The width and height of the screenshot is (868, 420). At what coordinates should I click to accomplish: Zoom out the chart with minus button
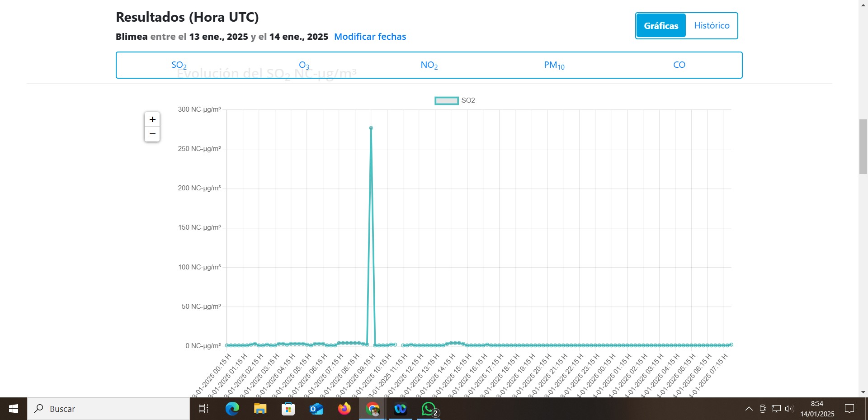coord(152,134)
